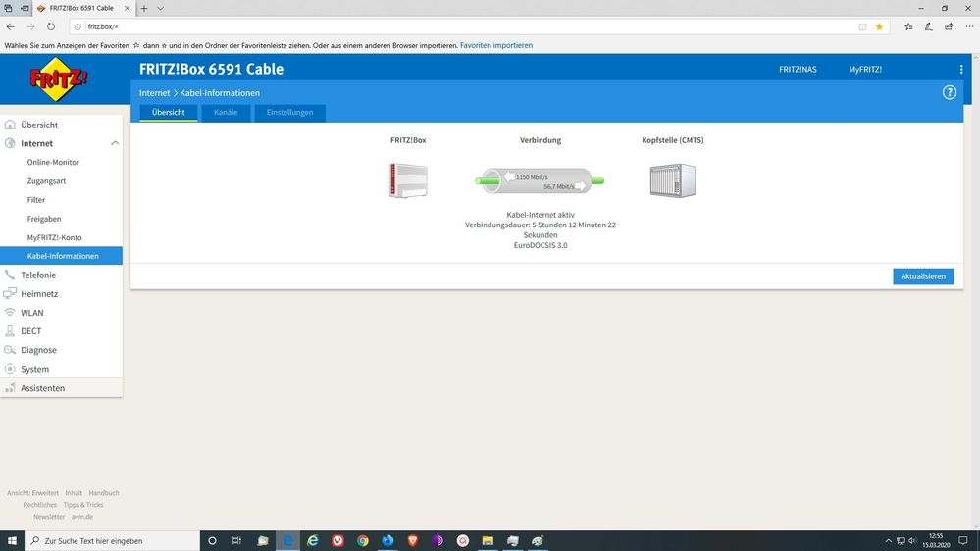
Task: Open Tipps & Tricks footer link
Action: 83,505
